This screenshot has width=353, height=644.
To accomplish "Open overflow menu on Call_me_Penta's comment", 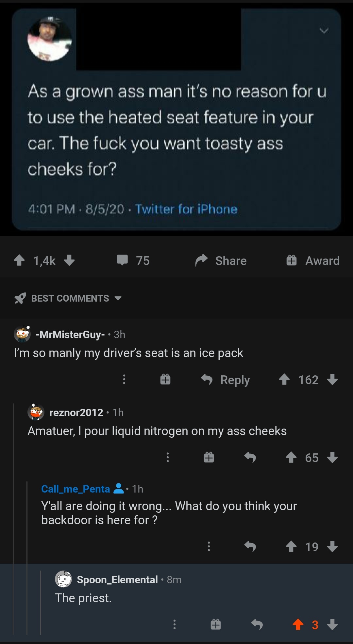I will [209, 546].
